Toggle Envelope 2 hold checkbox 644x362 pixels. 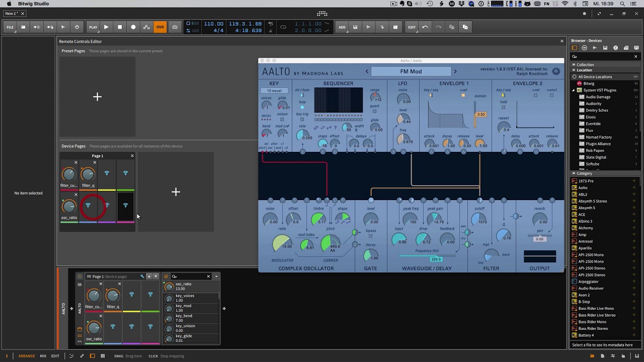pos(503,107)
